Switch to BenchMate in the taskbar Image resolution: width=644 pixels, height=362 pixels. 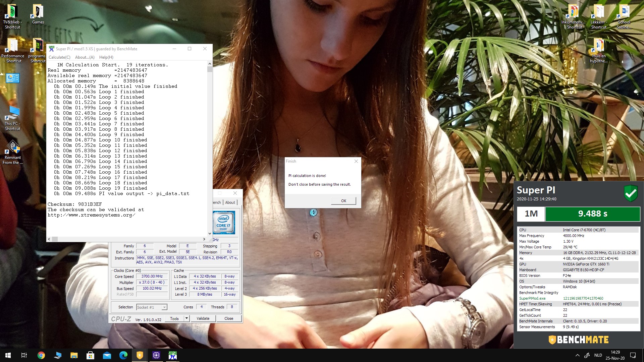pos(140,355)
